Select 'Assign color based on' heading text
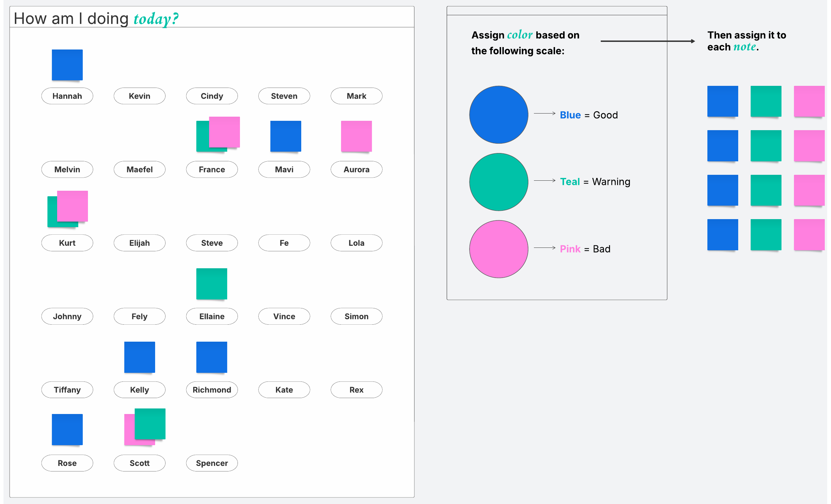Screen dimensions: 831x504 525,35
